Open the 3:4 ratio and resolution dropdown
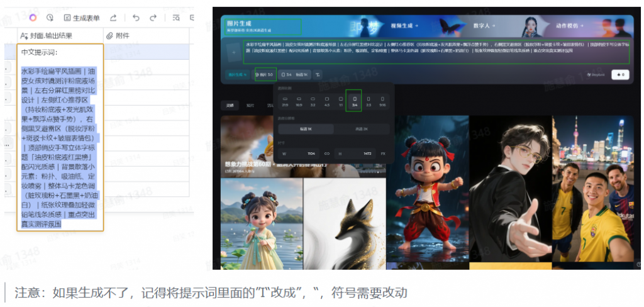644x307 pixels. pyautogui.click(x=295, y=75)
